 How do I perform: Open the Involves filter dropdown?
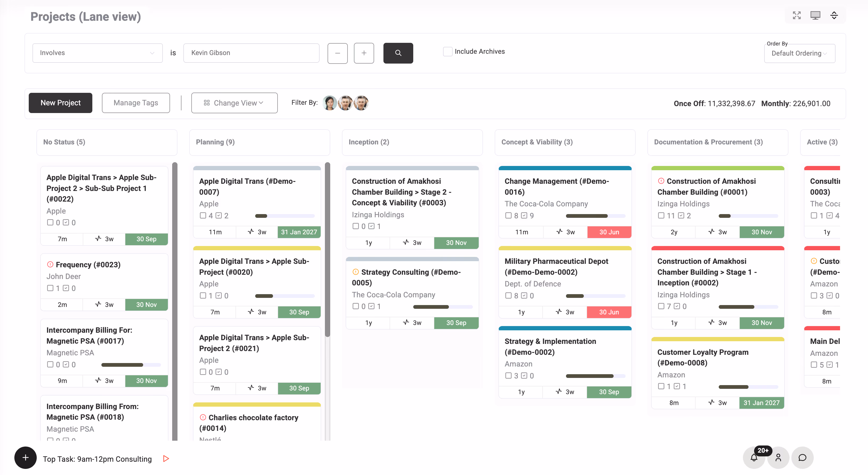pos(97,53)
